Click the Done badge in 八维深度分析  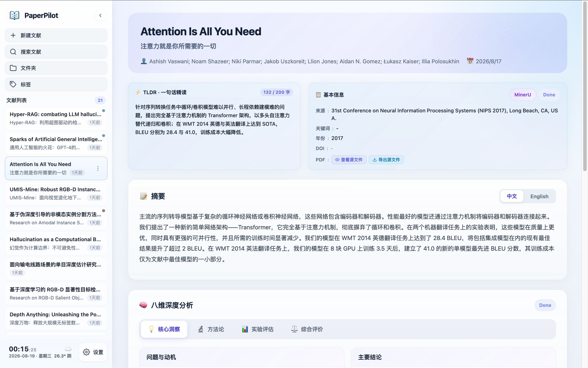coord(545,305)
